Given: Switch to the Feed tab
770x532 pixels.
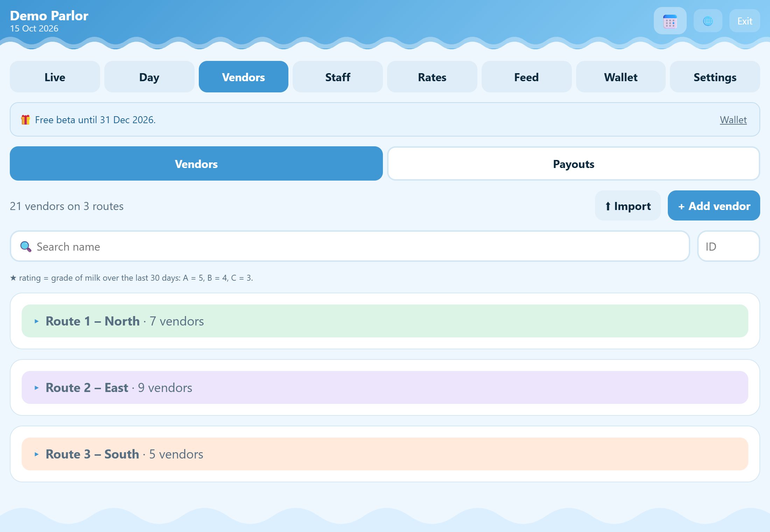Looking at the screenshot, I should [526, 77].
